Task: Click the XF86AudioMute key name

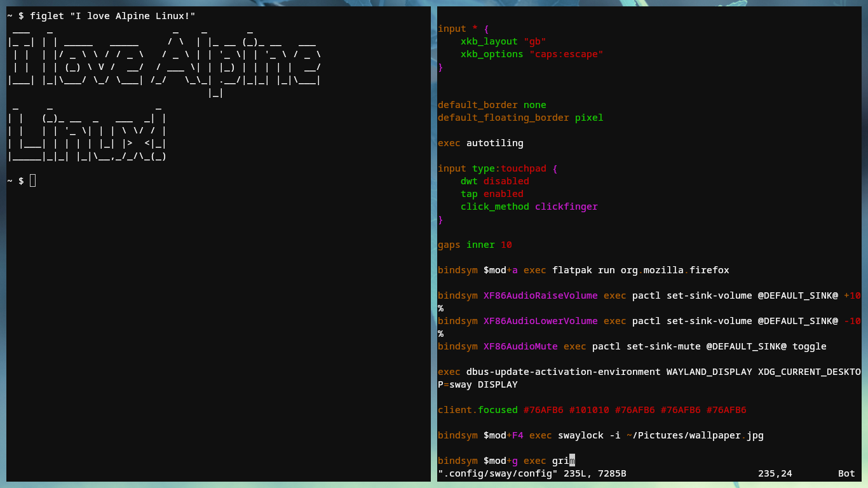Action: tap(520, 346)
